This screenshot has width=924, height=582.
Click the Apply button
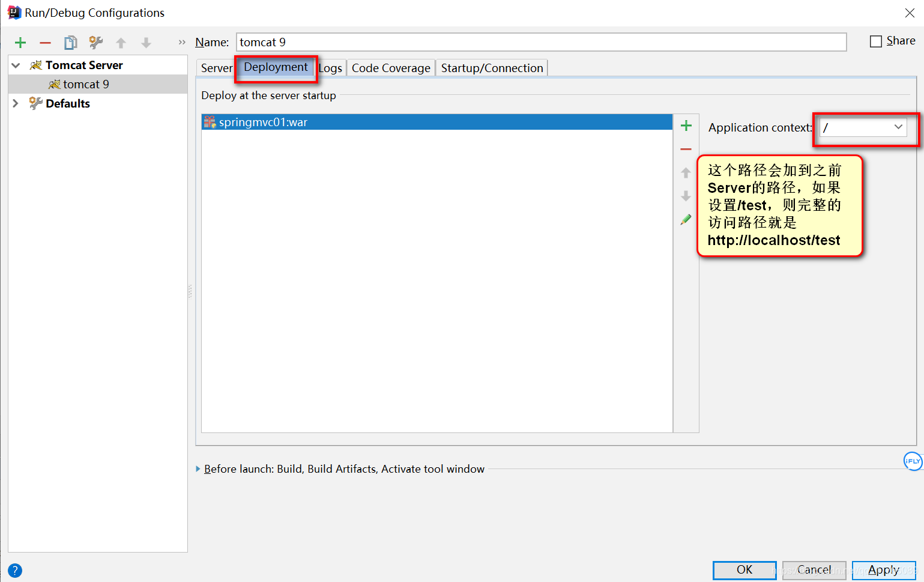pyautogui.click(x=884, y=570)
